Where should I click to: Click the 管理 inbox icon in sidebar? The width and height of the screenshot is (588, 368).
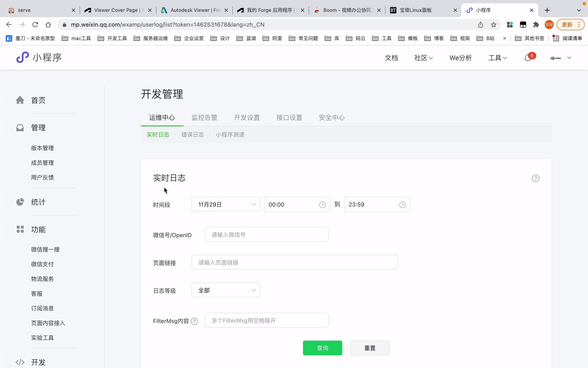click(20, 128)
